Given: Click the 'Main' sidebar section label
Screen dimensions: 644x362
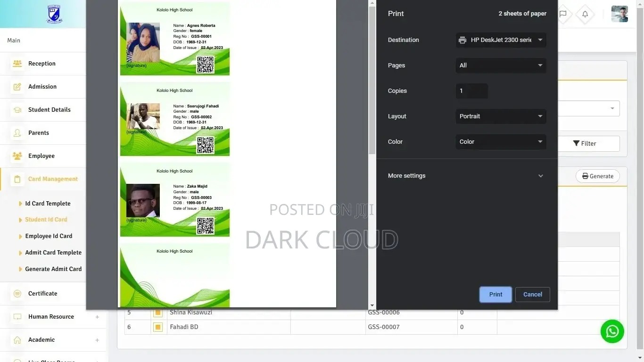Looking at the screenshot, I should coord(14,41).
